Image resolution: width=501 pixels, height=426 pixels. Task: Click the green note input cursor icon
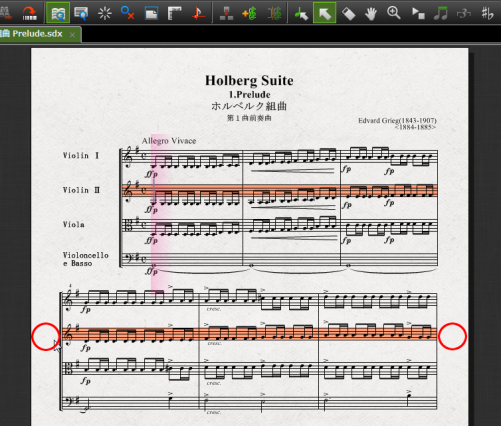click(301, 13)
